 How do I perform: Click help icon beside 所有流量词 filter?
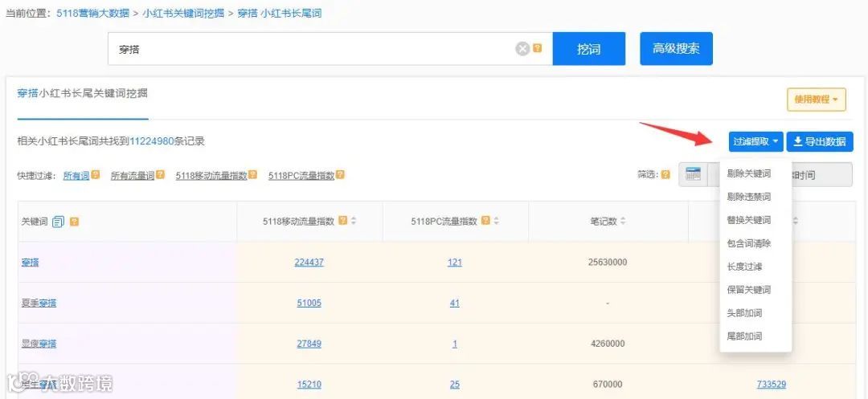click(x=161, y=175)
